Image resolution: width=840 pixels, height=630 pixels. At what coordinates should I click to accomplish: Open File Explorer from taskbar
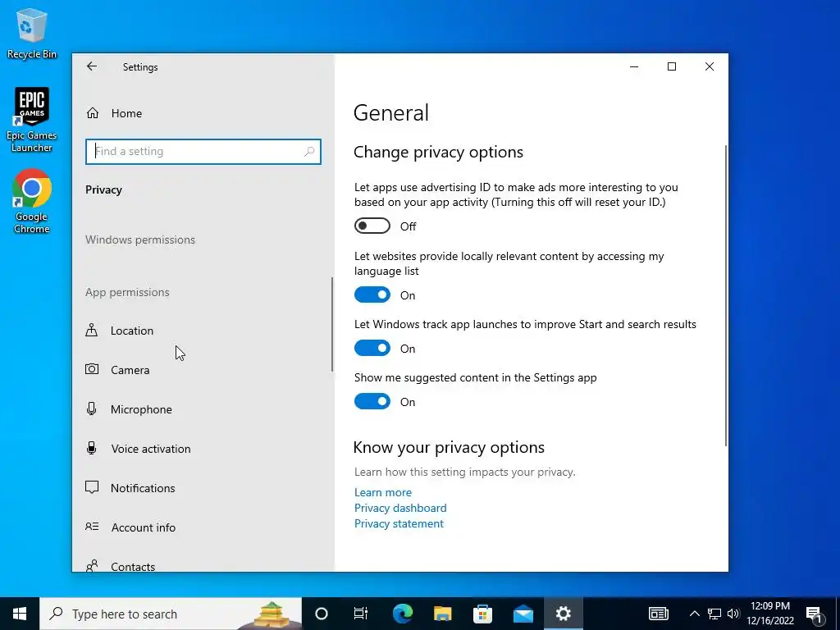(442, 614)
